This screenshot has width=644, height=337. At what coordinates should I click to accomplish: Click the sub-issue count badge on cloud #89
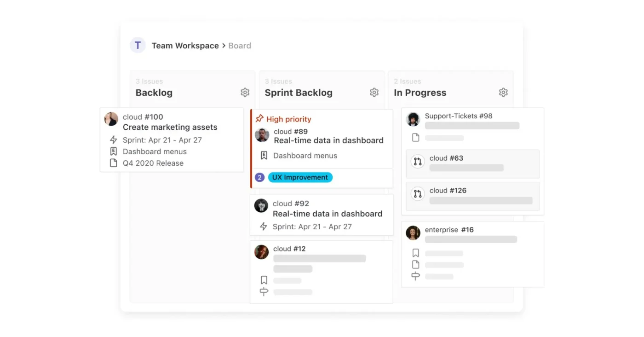click(x=259, y=177)
